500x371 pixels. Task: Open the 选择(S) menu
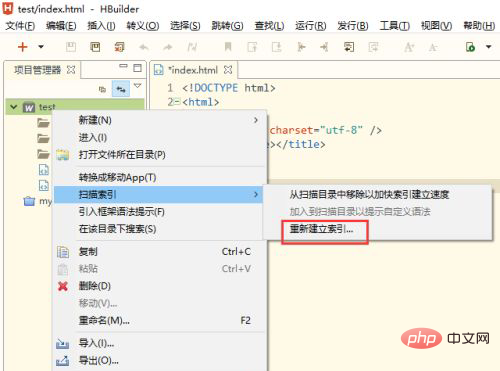185,25
